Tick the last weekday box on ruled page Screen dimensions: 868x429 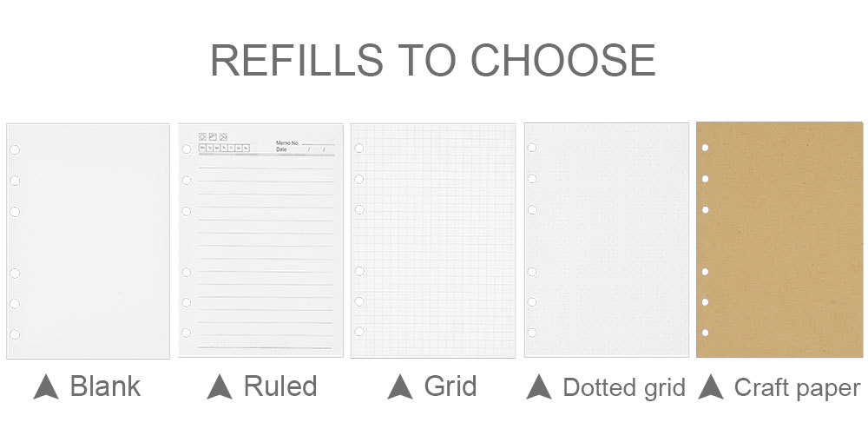[x=246, y=148]
